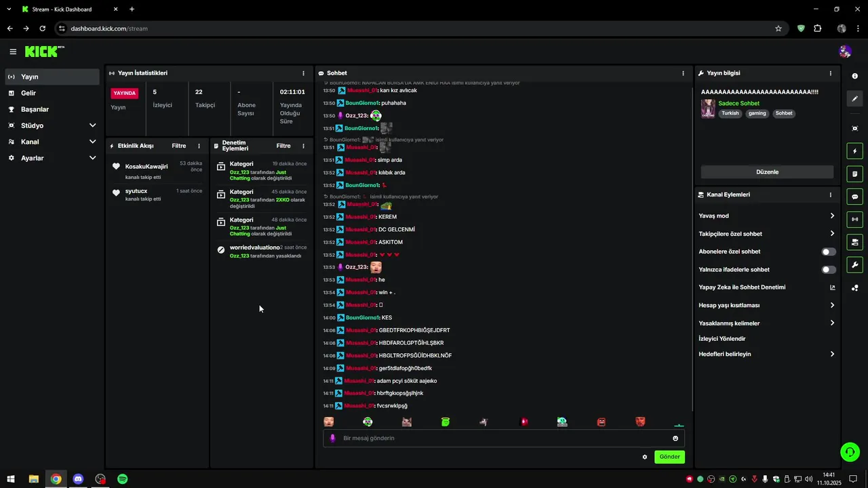The width and height of the screenshot is (868, 488).
Task: Open Takipçilere özel sohbet options arrow
Action: [832, 234]
